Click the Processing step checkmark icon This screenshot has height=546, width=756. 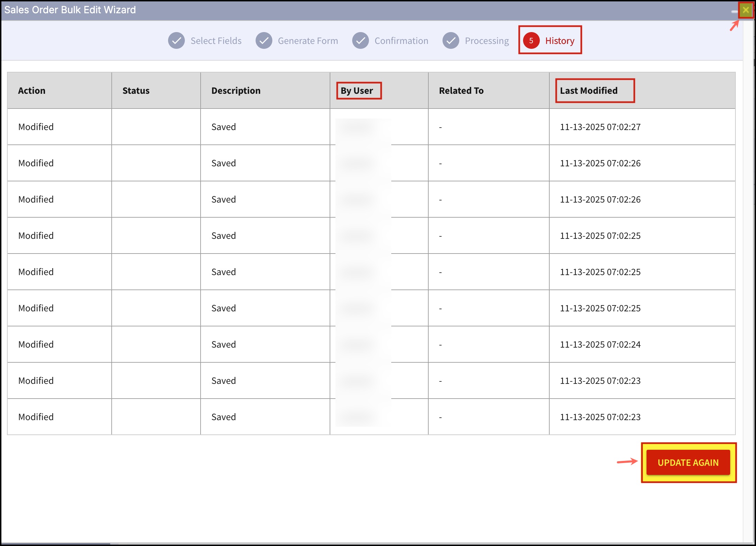[451, 41]
